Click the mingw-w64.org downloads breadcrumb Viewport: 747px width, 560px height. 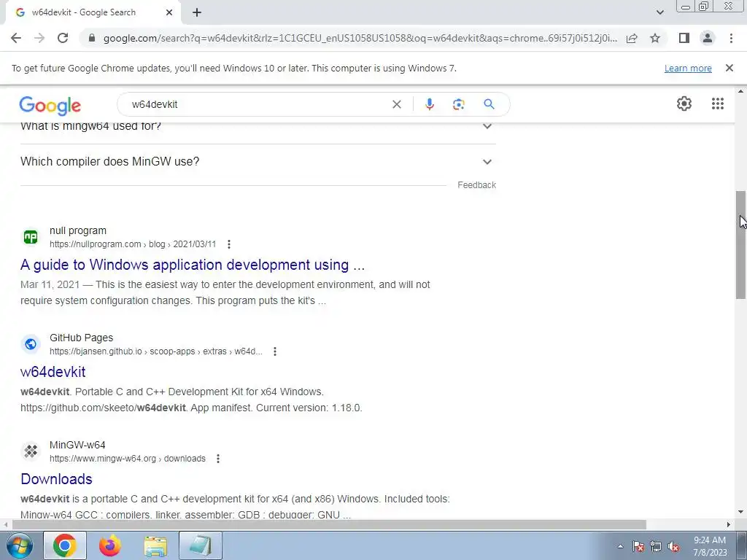pyautogui.click(x=127, y=459)
